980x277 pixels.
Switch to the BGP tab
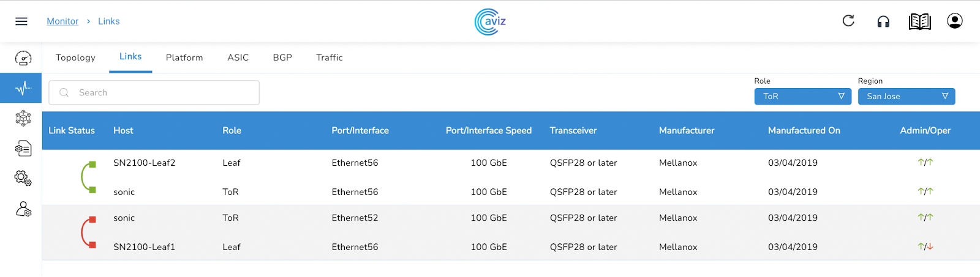tap(282, 57)
